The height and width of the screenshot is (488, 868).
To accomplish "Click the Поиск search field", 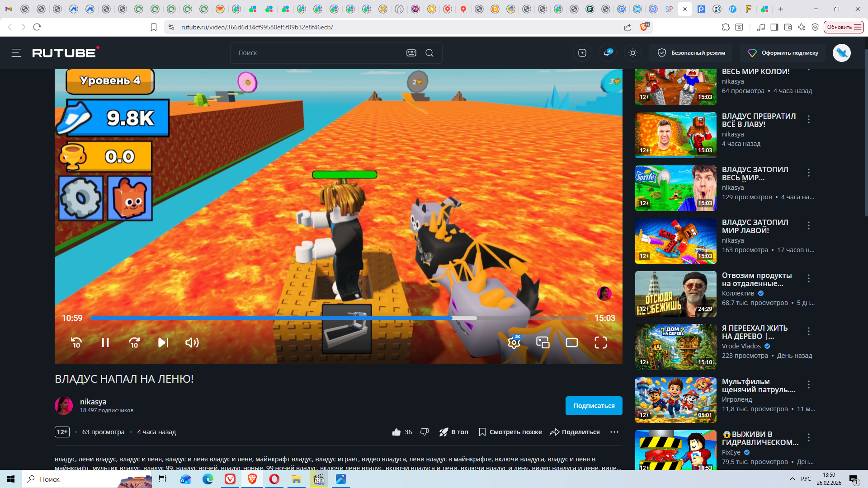I will [316, 53].
